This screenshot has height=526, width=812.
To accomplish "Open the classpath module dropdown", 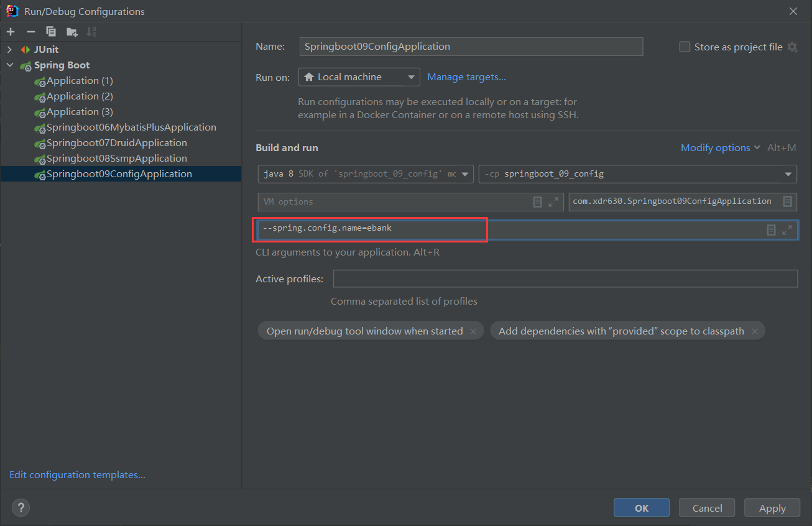I will (x=637, y=174).
